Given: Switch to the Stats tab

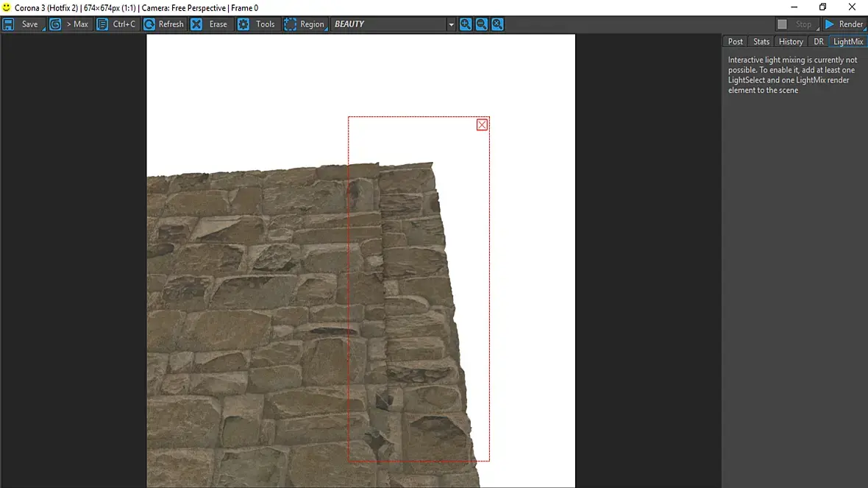Looking at the screenshot, I should [761, 41].
